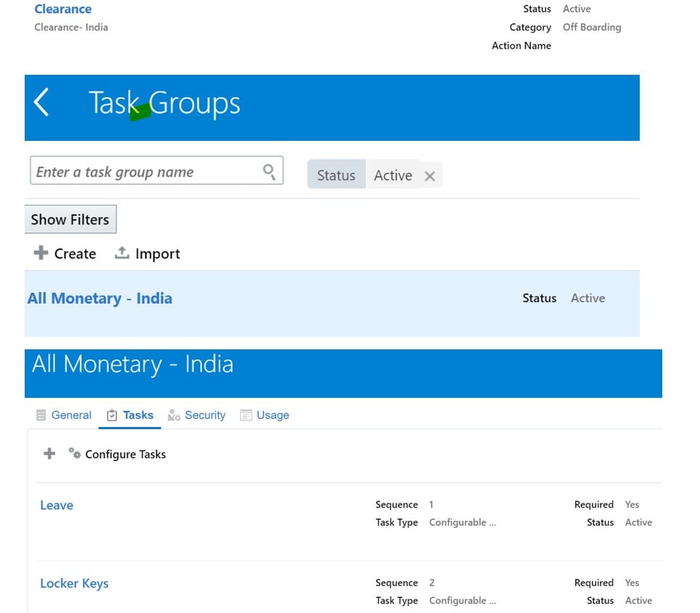
Task: Open the Create task group form via plus icon
Action: tap(41, 253)
